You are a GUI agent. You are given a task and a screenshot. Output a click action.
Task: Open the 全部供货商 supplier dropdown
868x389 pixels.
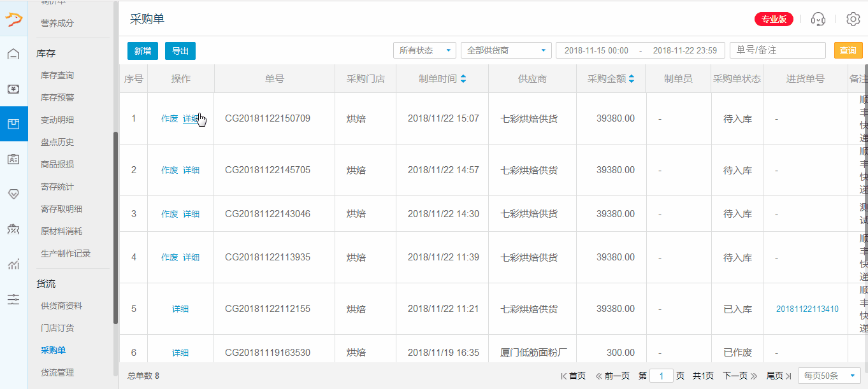(506, 50)
